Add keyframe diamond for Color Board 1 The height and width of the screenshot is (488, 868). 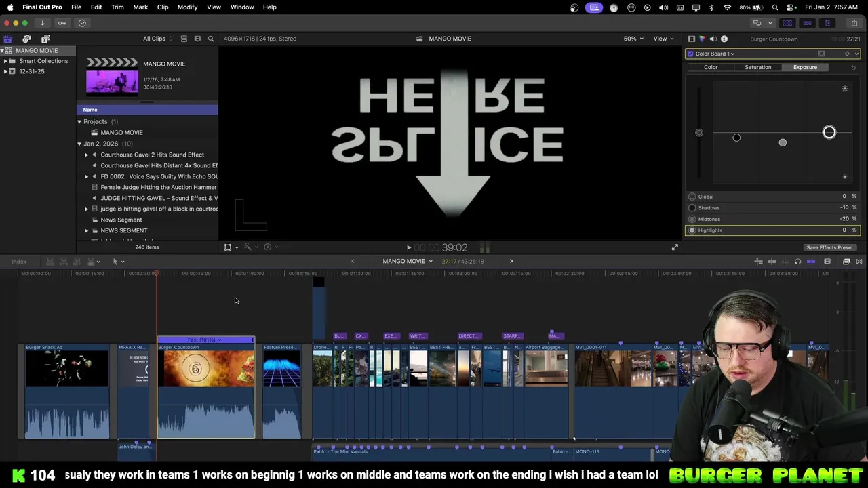tap(846, 54)
